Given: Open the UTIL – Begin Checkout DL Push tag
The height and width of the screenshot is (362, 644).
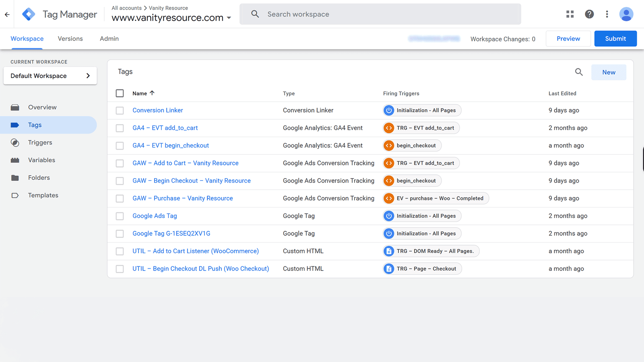Looking at the screenshot, I should point(201,269).
